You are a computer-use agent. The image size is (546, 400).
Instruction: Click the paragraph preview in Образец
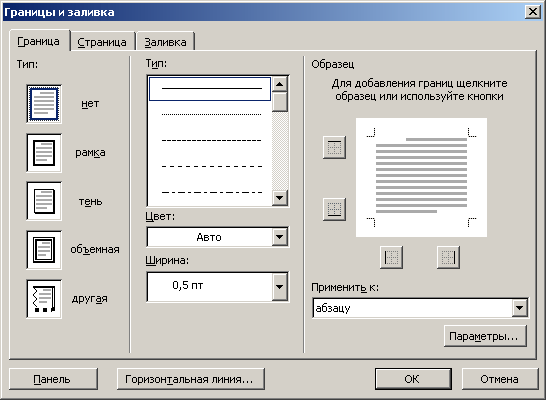tap(421, 178)
